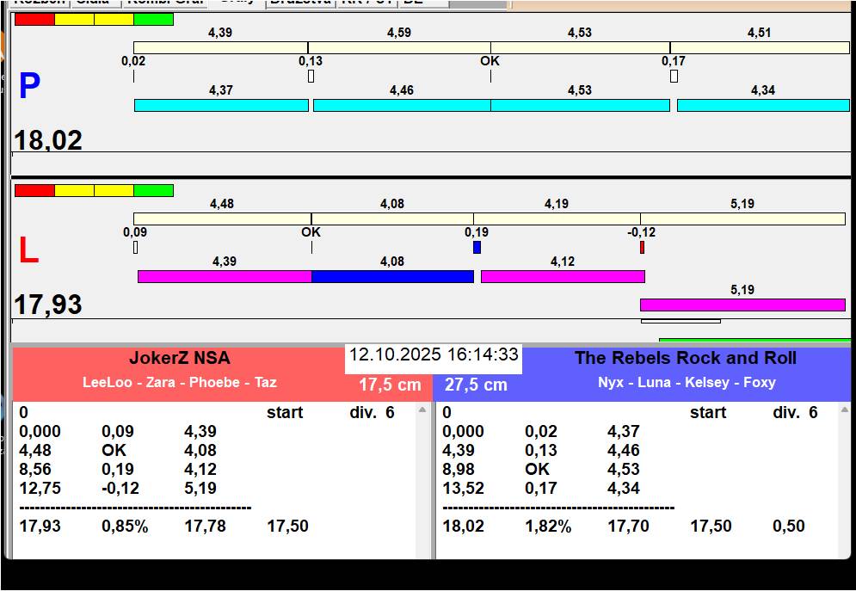Image resolution: width=856 pixels, height=616 pixels.
Task: Click the blue 0,19 changeover marker in lane L
Action: [477, 248]
